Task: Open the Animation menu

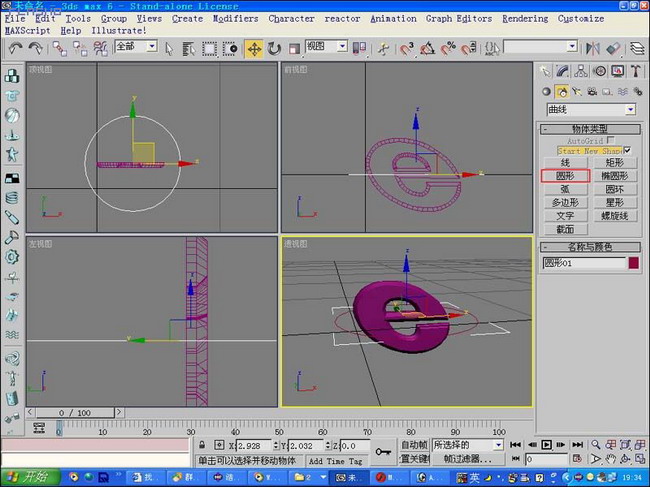Action: 393,19
